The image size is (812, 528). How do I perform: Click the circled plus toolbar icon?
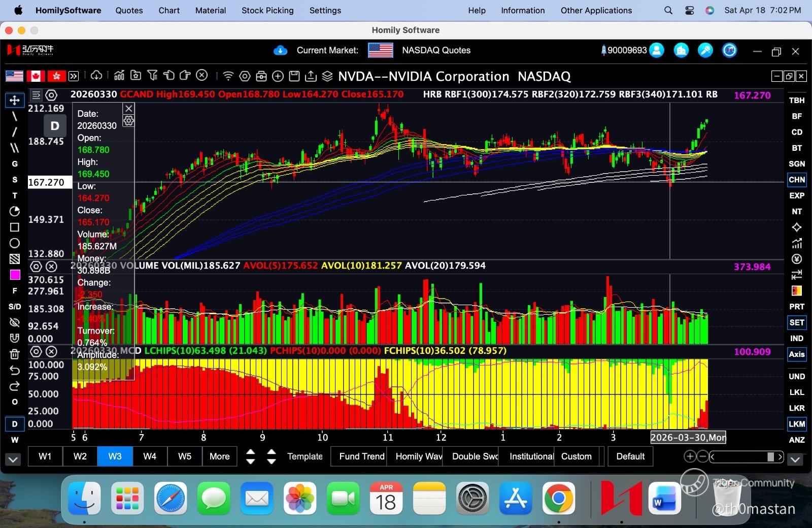pos(278,76)
